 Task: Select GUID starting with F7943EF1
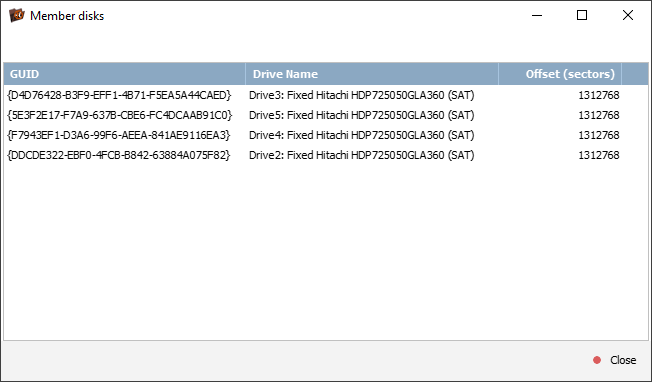pos(119,135)
